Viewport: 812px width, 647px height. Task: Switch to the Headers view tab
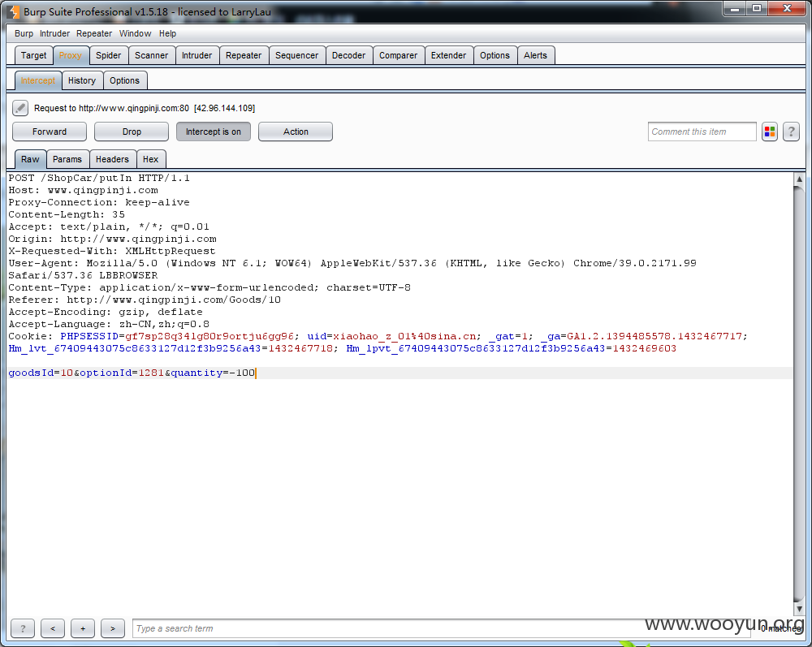[112, 159]
